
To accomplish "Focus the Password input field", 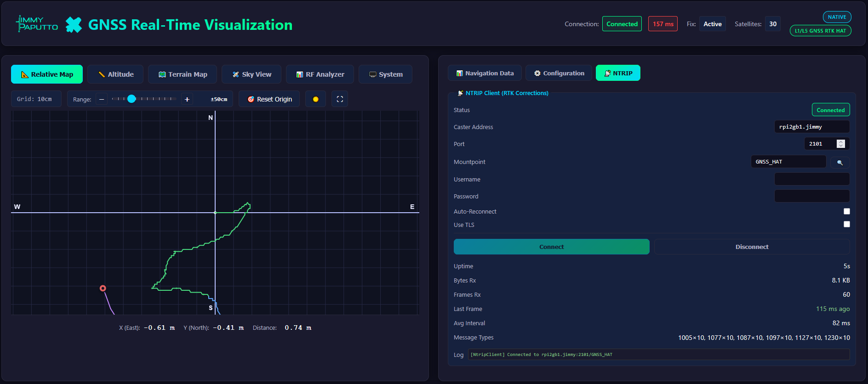I will 812,196.
